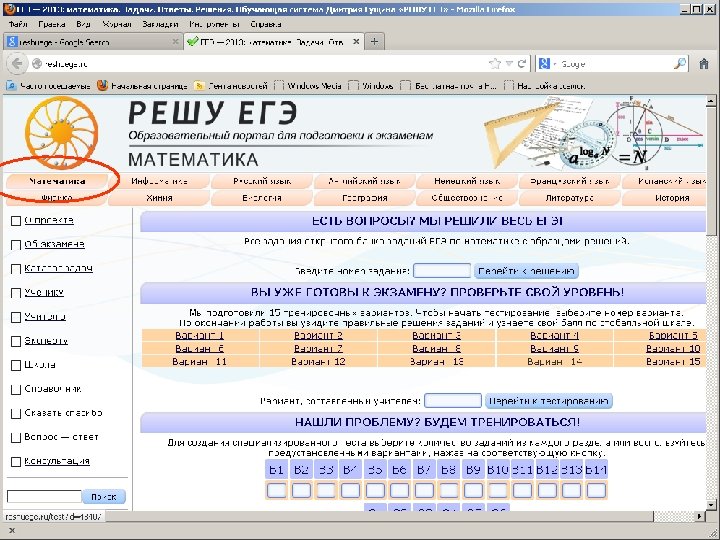Screen dimensions: 720x540
Task: Click the task number input field
Action: pyautogui.click(x=442, y=271)
